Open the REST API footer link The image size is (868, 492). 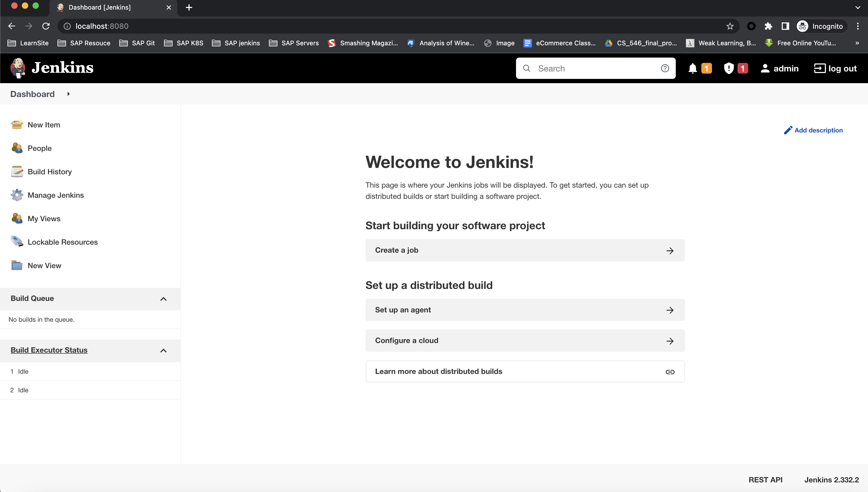tap(765, 480)
